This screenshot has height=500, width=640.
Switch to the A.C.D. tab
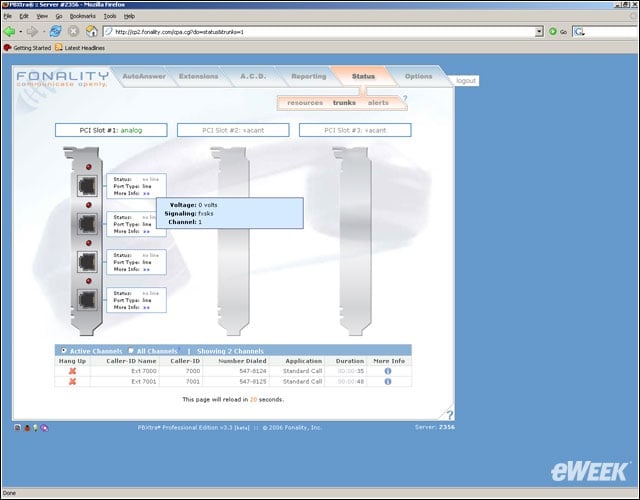click(x=253, y=76)
